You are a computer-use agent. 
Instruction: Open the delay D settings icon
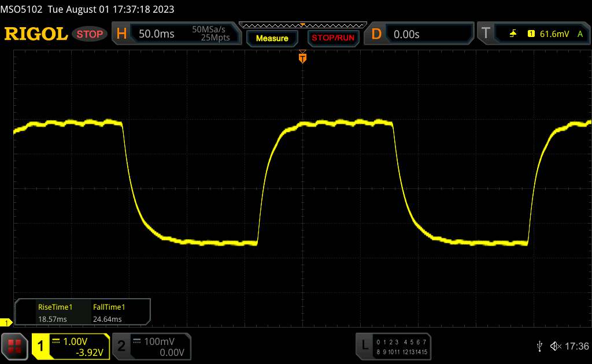pos(376,34)
